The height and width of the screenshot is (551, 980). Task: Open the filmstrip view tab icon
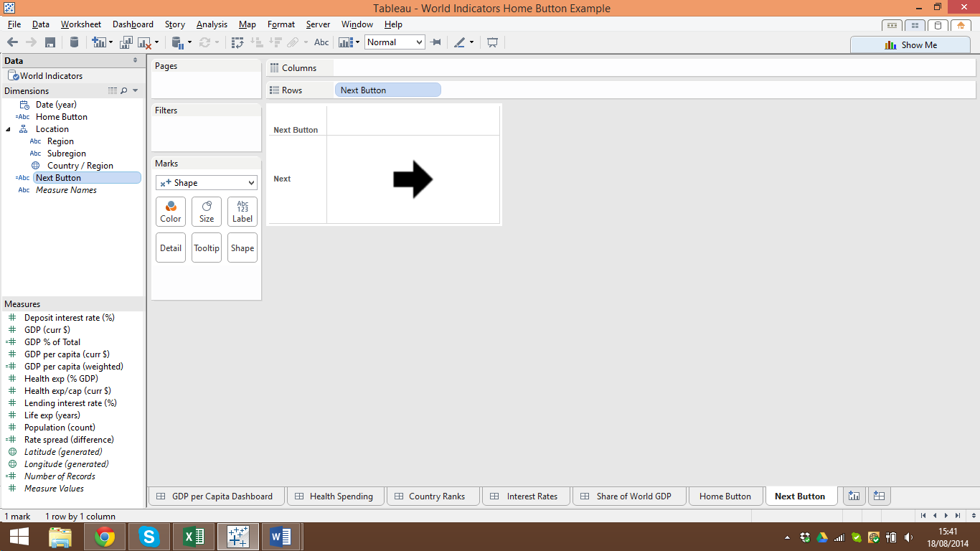tap(892, 25)
